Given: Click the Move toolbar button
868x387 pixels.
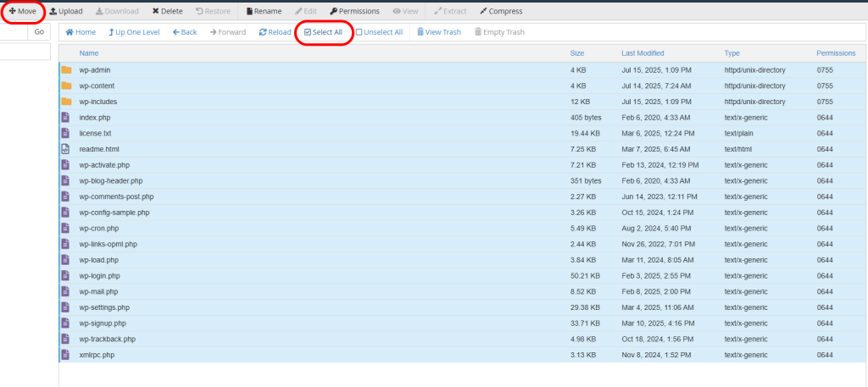Looking at the screenshot, I should pyautogui.click(x=23, y=11).
